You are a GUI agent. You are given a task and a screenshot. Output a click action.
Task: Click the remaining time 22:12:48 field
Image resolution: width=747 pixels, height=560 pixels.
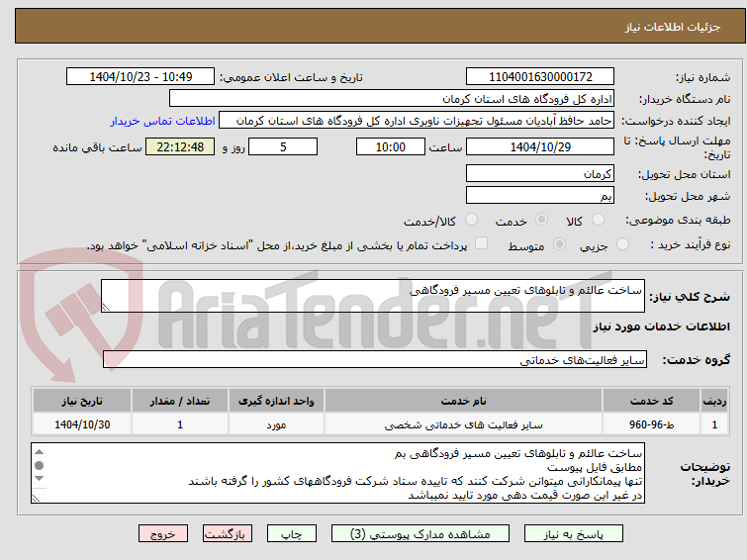(x=180, y=146)
